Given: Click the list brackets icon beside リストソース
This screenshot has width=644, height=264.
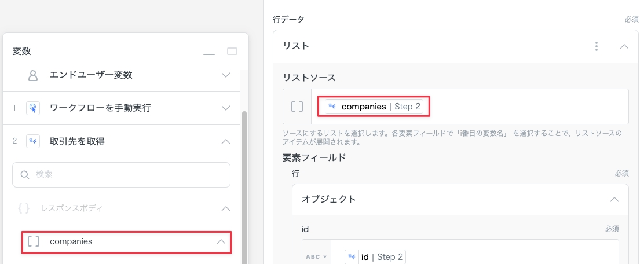Looking at the screenshot, I should click(x=297, y=107).
